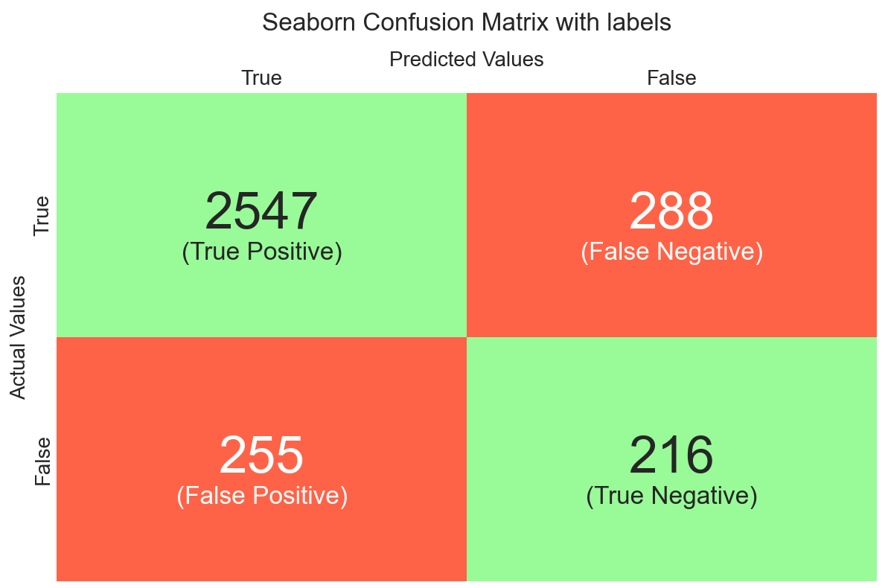The height and width of the screenshot is (588, 888).
Task: Click the 'Actual Values' axis label
Action: 18,338
